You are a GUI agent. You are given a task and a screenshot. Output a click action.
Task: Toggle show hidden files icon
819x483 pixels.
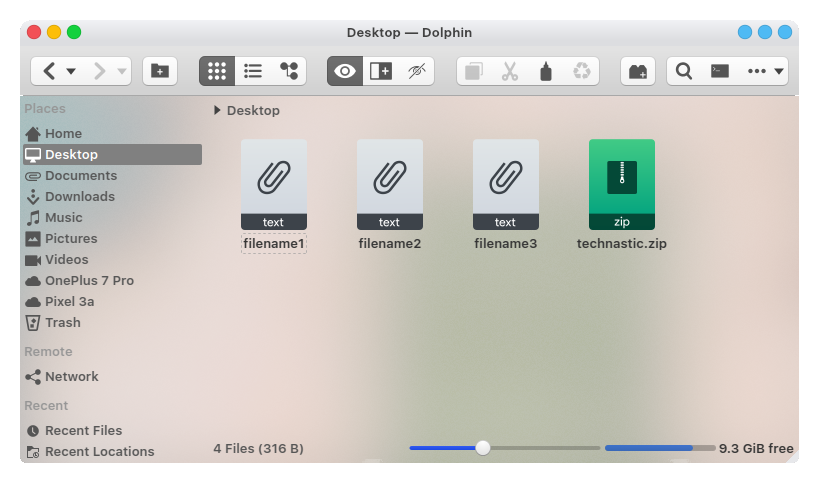tap(417, 71)
